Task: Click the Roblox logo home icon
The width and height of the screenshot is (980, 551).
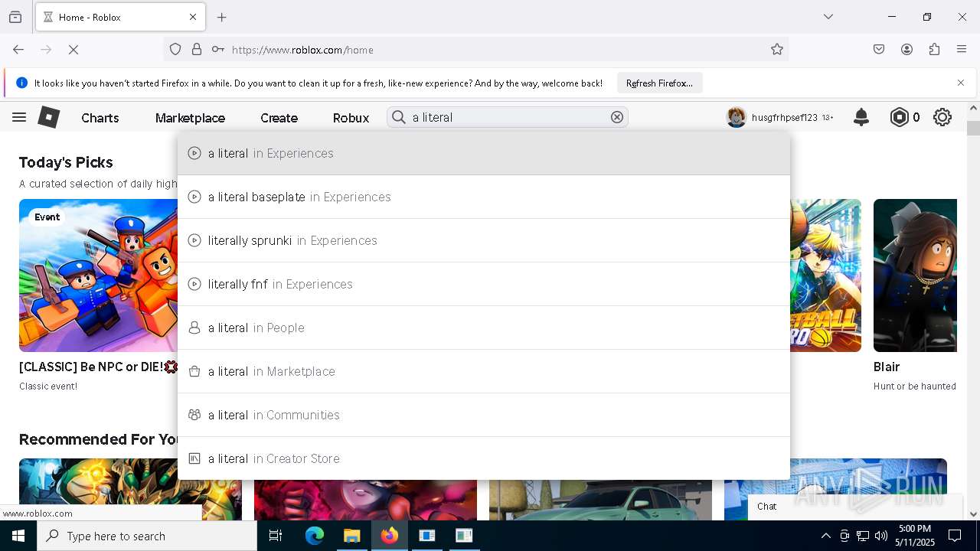Action: (x=49, y=117)
